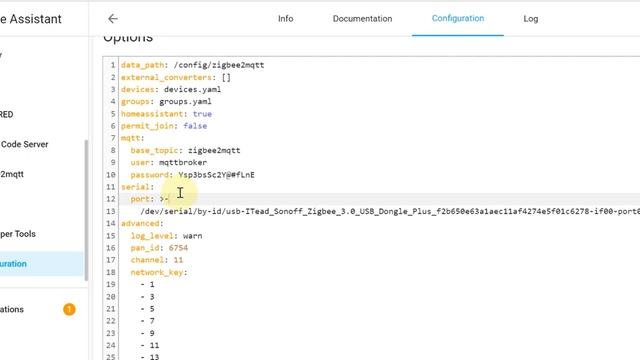640x360 pixels.
Task: Go back using the arrow icon
Action: click(x=113, y=19)
